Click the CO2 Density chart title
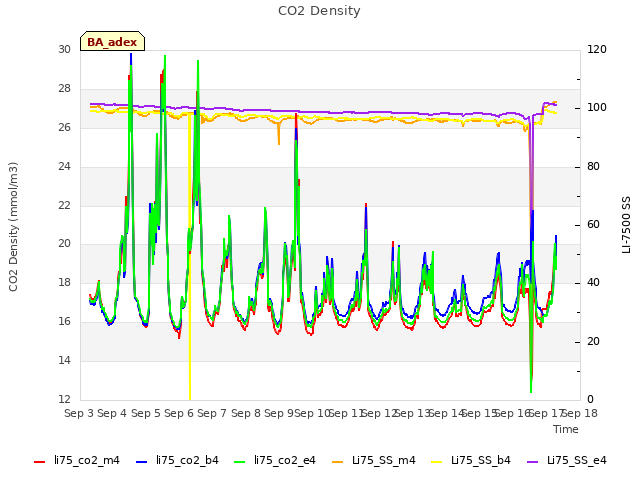 [x=319, y=11]
